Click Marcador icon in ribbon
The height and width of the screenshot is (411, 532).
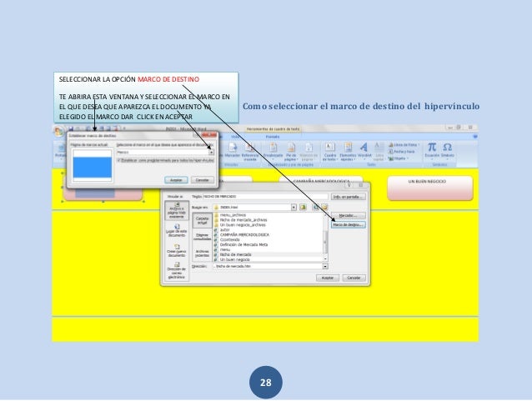click(x=233, y=149)
